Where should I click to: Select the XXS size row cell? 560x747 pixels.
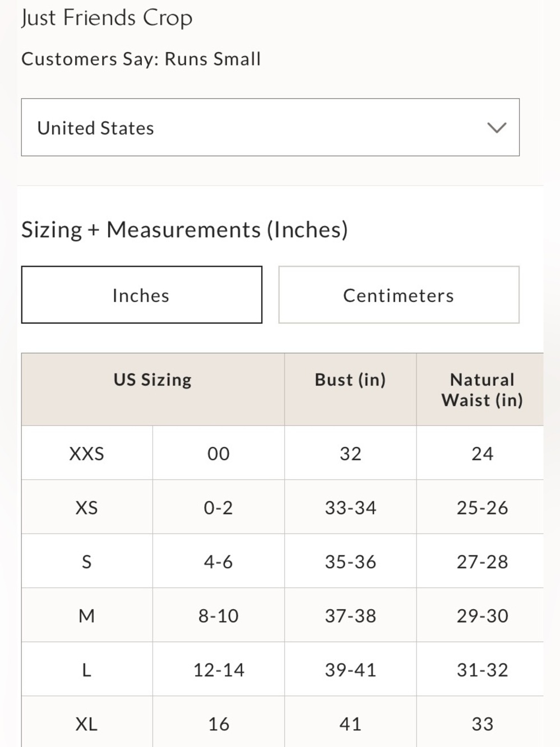pyautogui.click(x=87, y=453)
